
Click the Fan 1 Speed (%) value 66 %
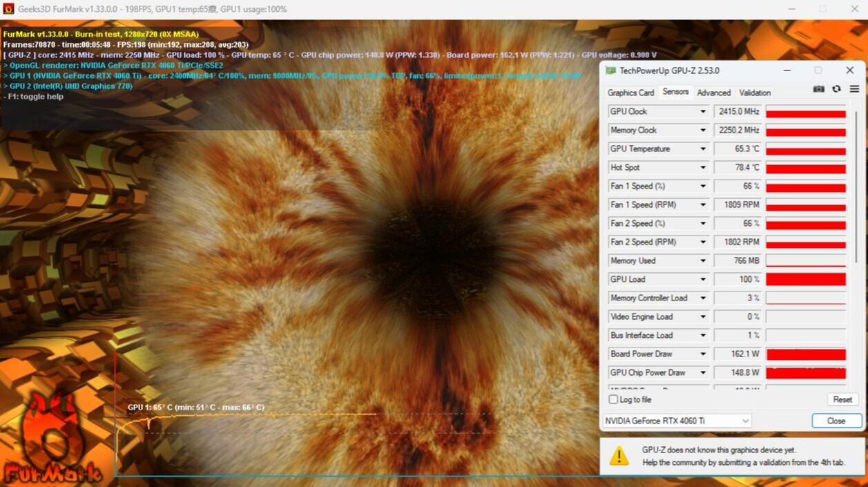pos(737,186)
